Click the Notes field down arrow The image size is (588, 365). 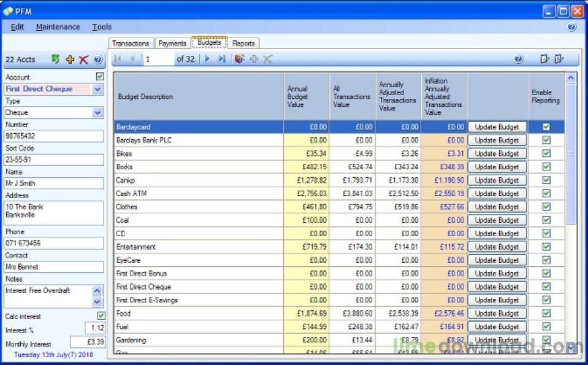pyautogui.click(x=97, y=302)
